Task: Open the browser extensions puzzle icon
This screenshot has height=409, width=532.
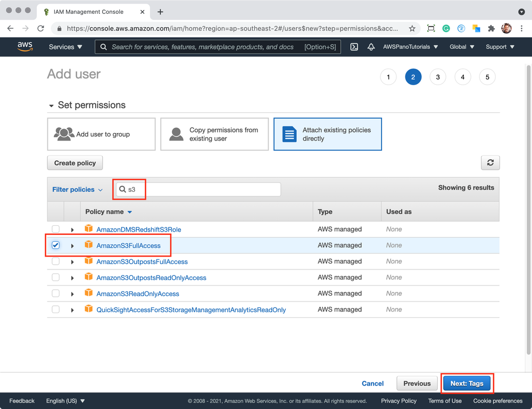Action: (x=491, y=29)
